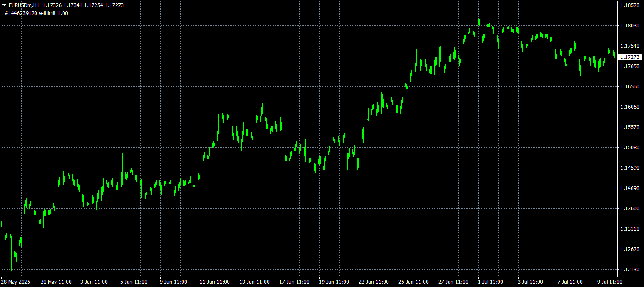Screen dimensions: 644x287
Task: Click the current price tag 1.17273
Action: (630, 57)
